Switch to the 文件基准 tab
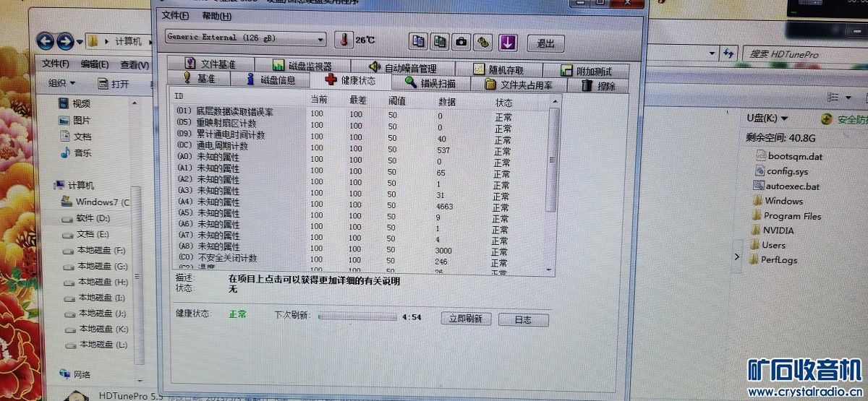 (x=210, y=64)
